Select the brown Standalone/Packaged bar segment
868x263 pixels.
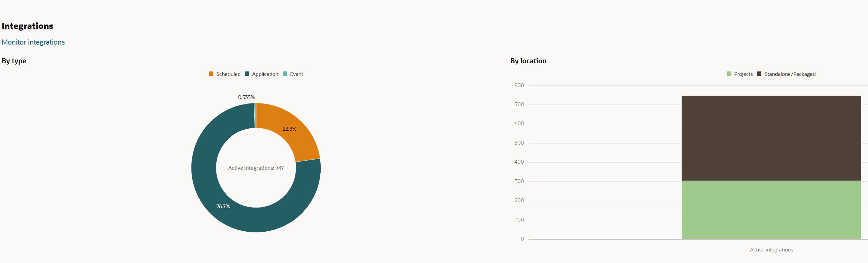[771, 138]
